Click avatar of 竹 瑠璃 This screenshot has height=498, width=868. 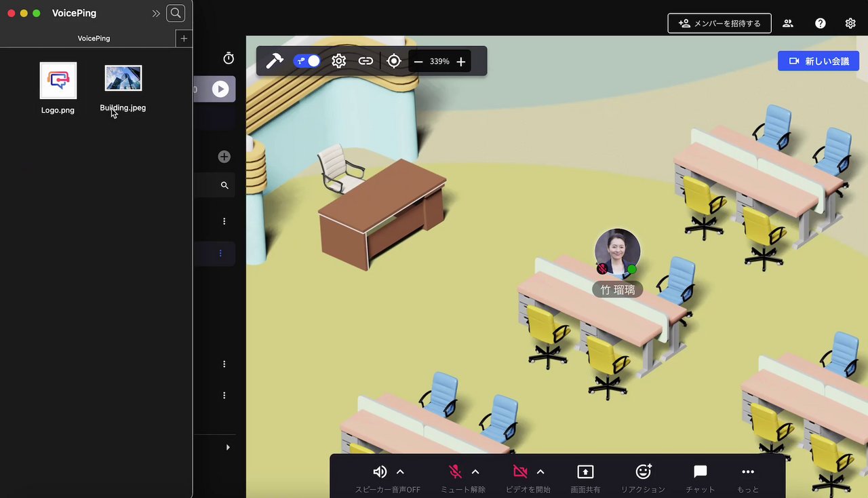618,252
